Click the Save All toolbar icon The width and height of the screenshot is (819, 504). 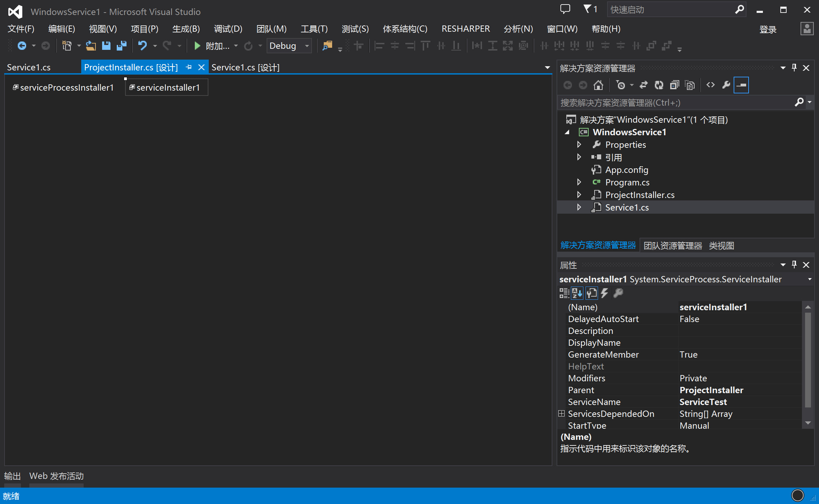(x=121, y=46)
